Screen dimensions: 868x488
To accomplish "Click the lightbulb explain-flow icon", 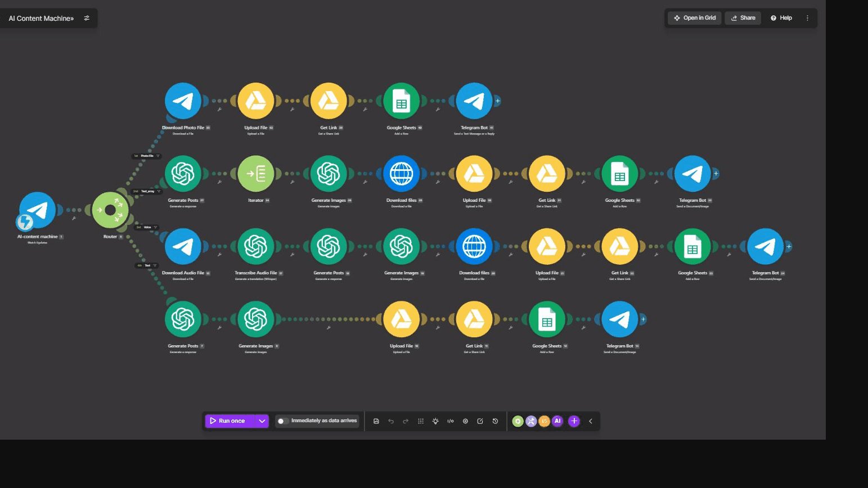I will pyautogui.click(x=435, y=421).
